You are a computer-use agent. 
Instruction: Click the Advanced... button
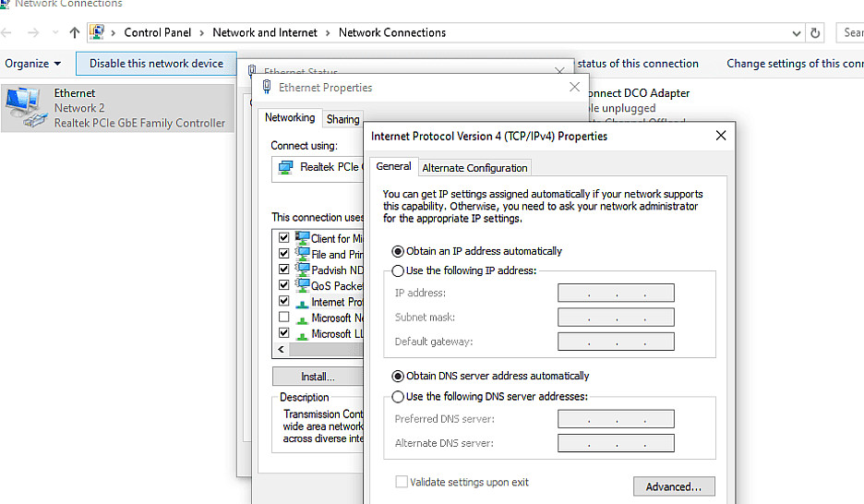[674, 486]
